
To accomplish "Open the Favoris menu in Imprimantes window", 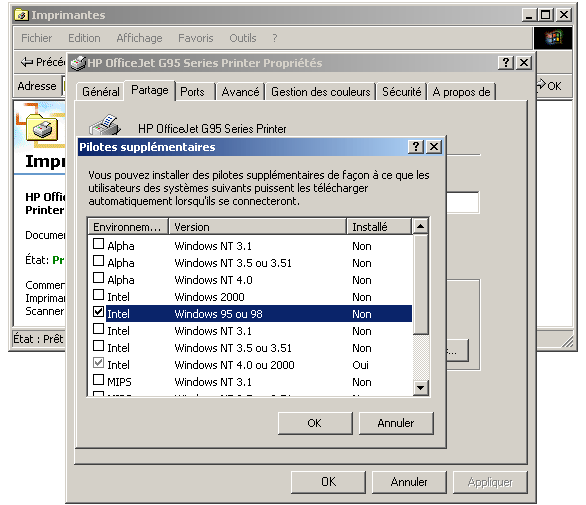I will tap(195, 38).
